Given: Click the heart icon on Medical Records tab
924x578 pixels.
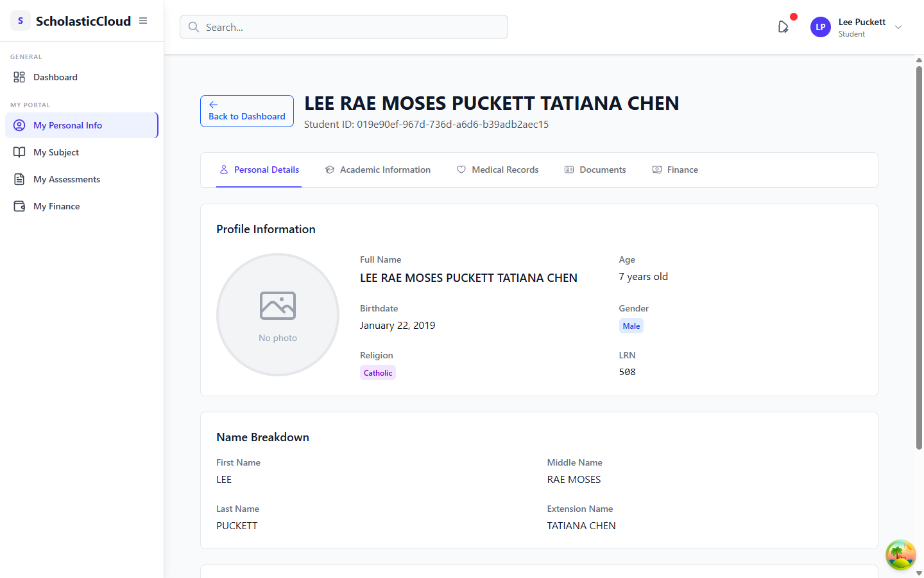Looking at the screenshot, I should (x=461, y=170).
